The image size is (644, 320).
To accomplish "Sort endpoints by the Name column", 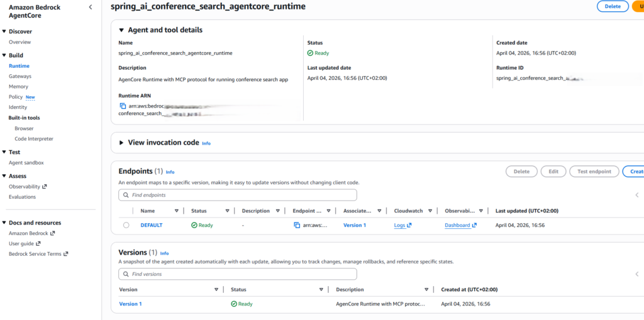I will point(177,211).
